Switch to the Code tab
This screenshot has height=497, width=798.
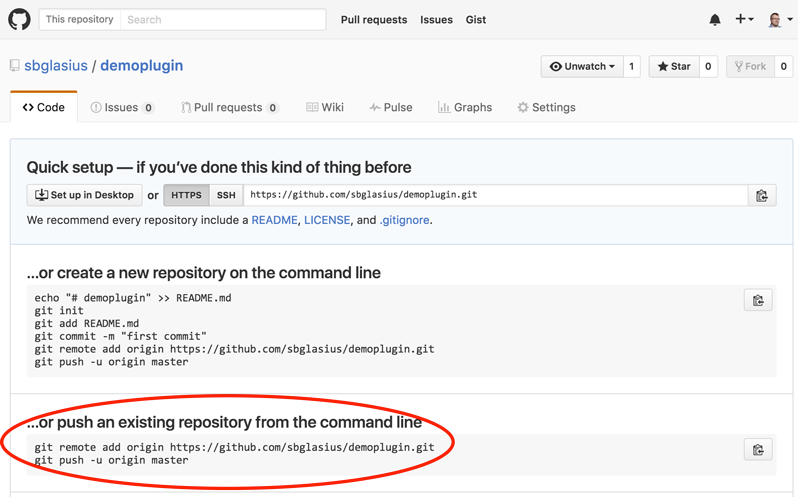(44, 107)
